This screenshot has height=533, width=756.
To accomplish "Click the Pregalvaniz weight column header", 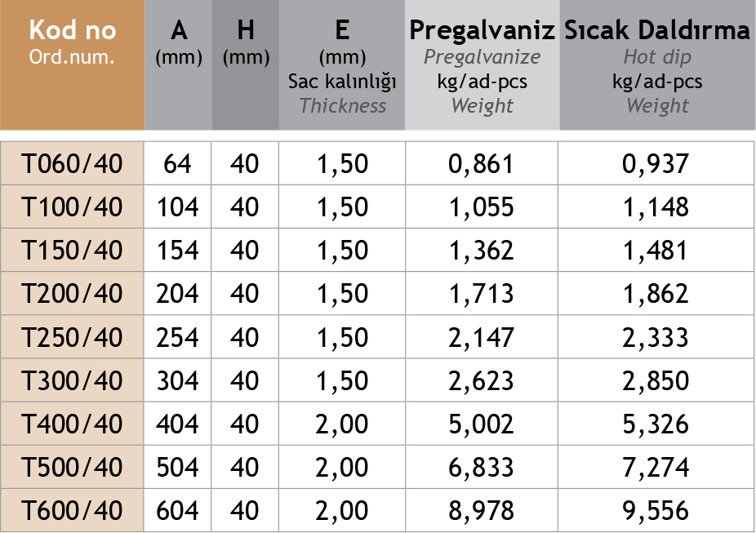I will point(483,65).
